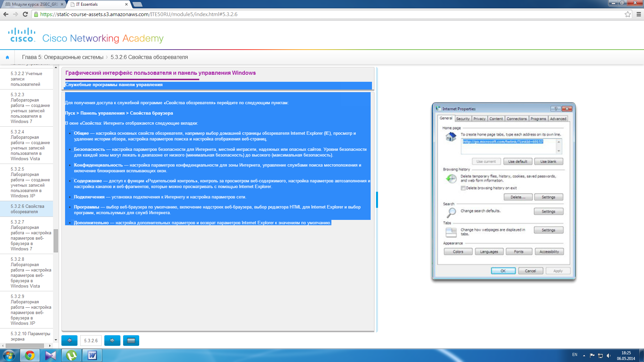The height and width of the screenshot is (362, 644).
Task: Select section 5.3.2.6 Свойства обозревателя
Action: coord(27,209)
